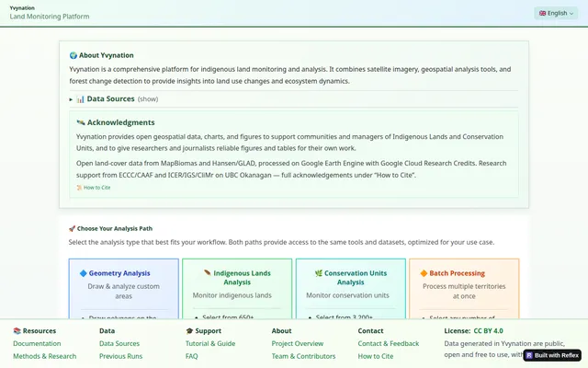
Task: Click the orange diamond icon of Batch Processing
Action: coord(424,273)
